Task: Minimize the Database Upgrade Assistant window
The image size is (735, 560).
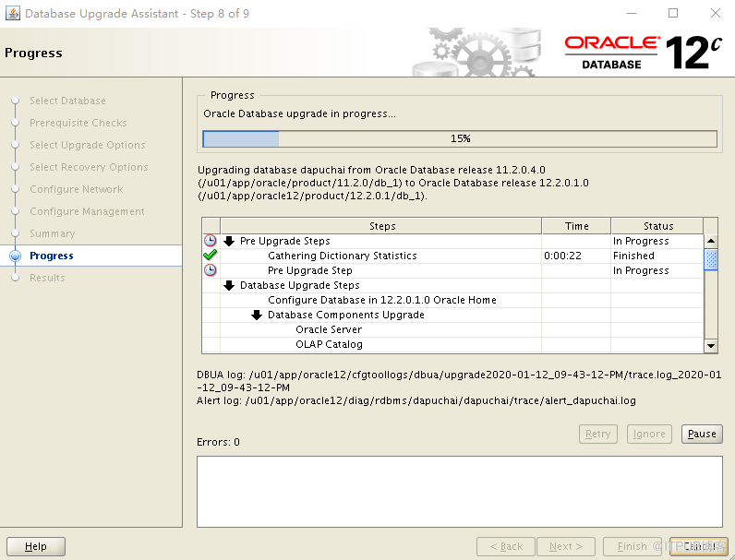Action: click(632, 13)
